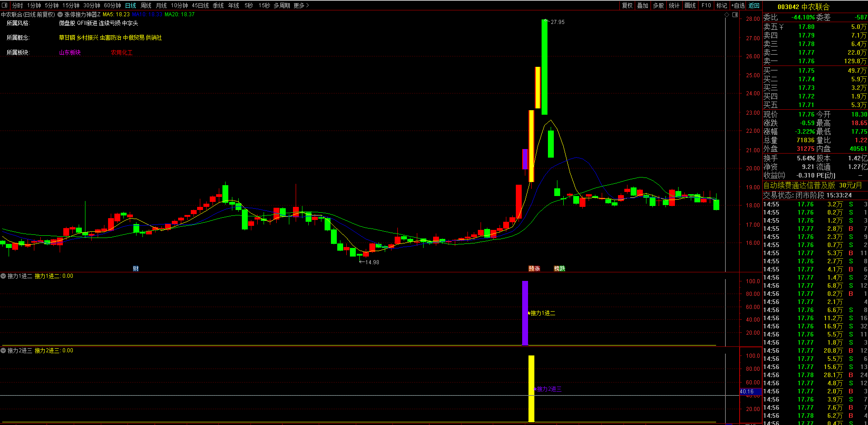This screenshot has height=425, width=868.
Task: Click the 交易状态: 闭市阶段 status line
Action: pyautogui.click(x=807, y=195)
